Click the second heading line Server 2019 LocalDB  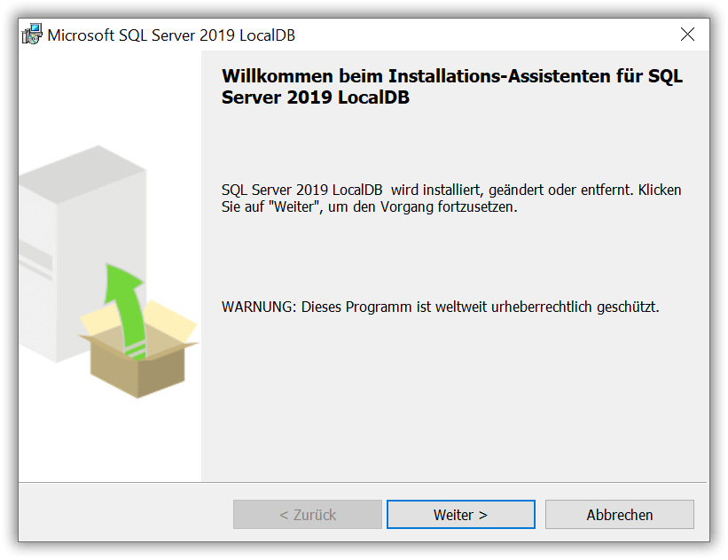tap(316, 97)
